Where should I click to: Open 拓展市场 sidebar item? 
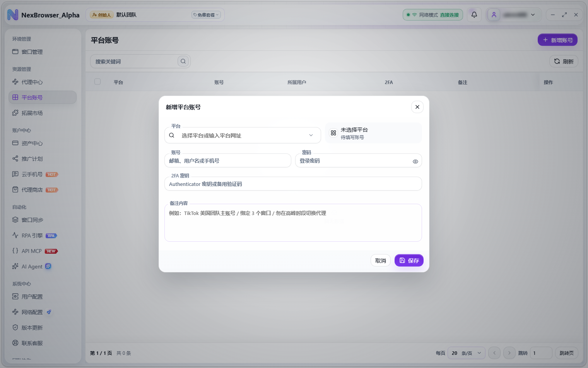[43, 113]
